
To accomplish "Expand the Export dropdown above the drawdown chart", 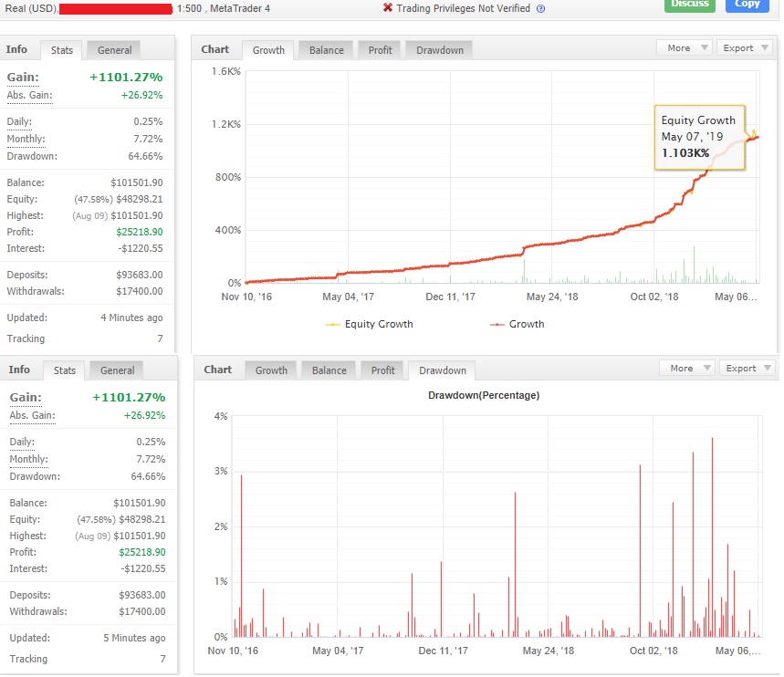I will (x=747, y=369).
